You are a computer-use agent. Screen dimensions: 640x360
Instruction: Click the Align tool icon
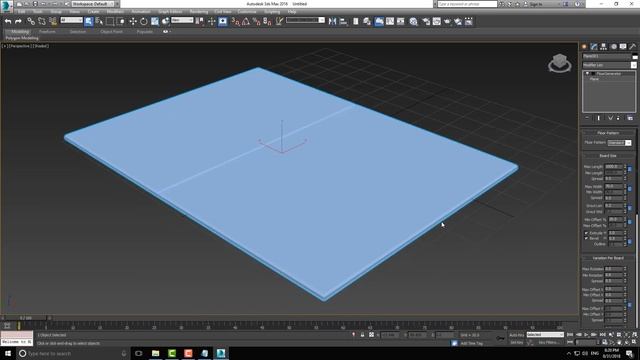click(x=343, y=21)
